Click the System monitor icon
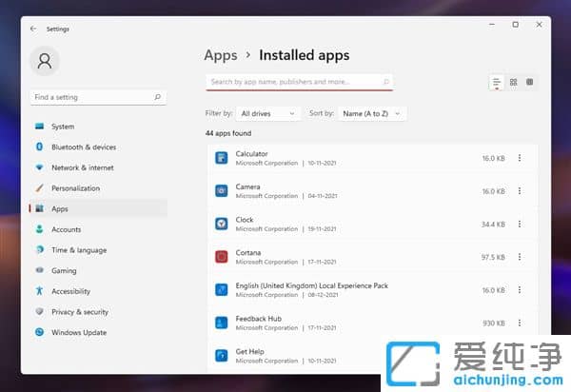 click(x=39, y=127)
